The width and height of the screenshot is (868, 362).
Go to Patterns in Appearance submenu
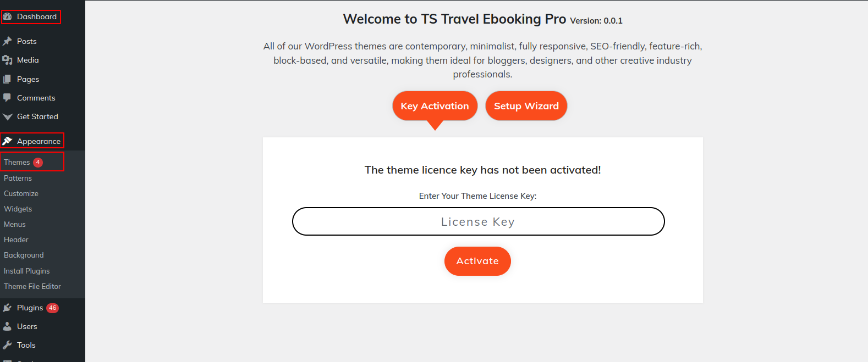[x=18, y=178]
